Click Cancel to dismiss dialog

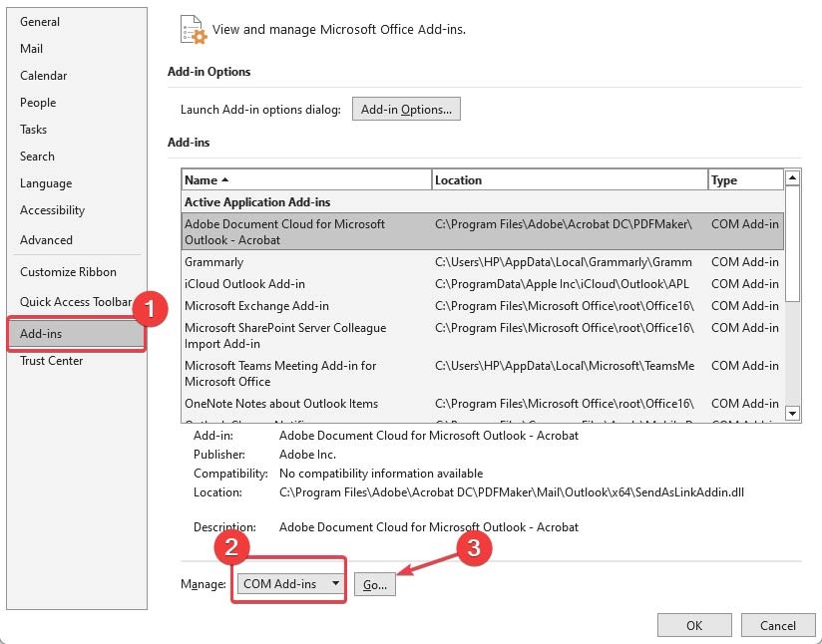point(777,626)
